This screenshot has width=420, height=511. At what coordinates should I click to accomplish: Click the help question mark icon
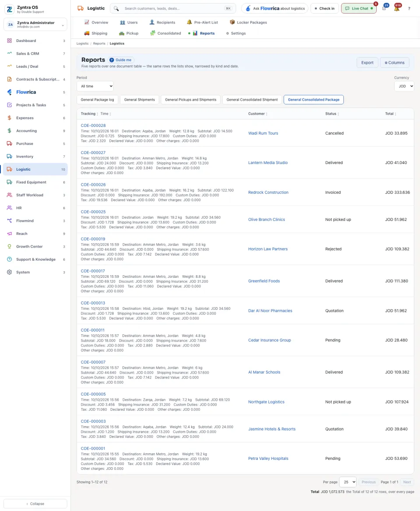[409, 8]
